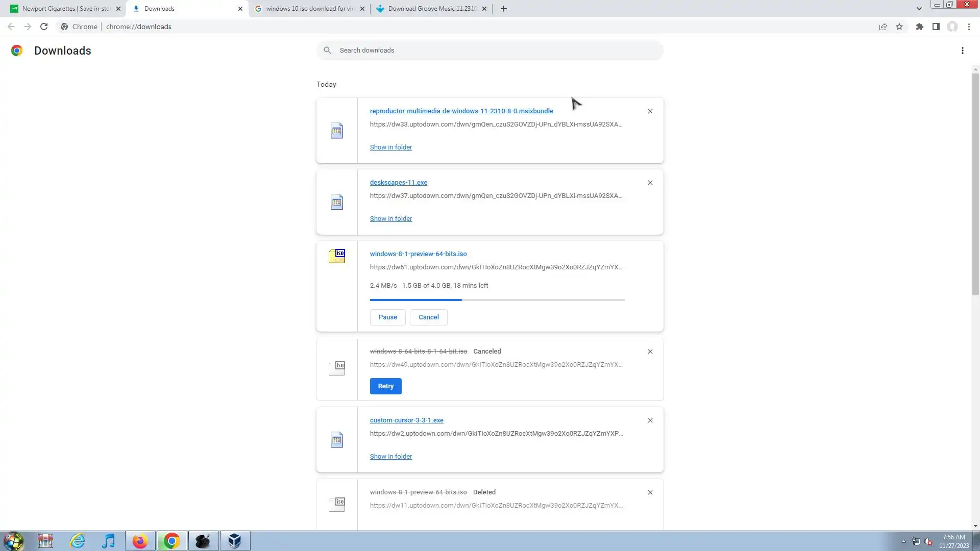Viewport: 980px width, 551px height.
Task: Bookmark this page with the star icon
Action: [899, 27]
